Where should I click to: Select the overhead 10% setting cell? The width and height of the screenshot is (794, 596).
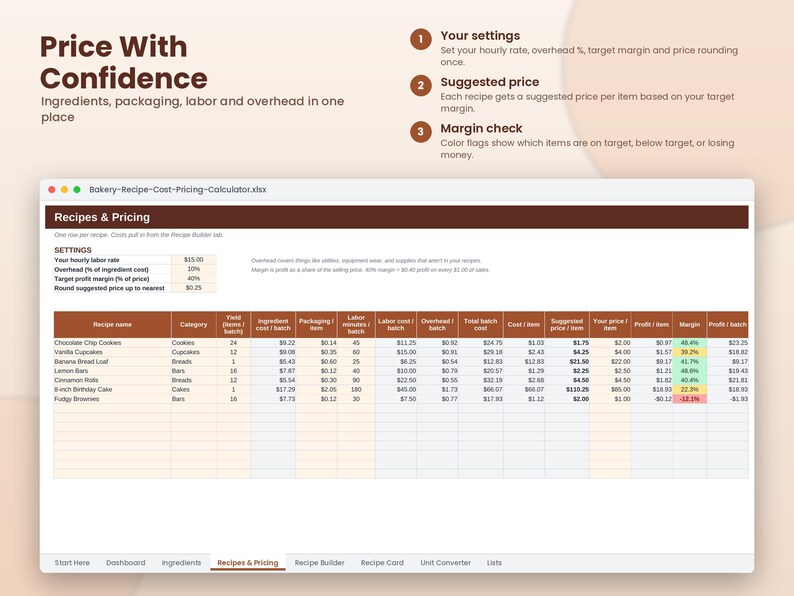[193, 269]
